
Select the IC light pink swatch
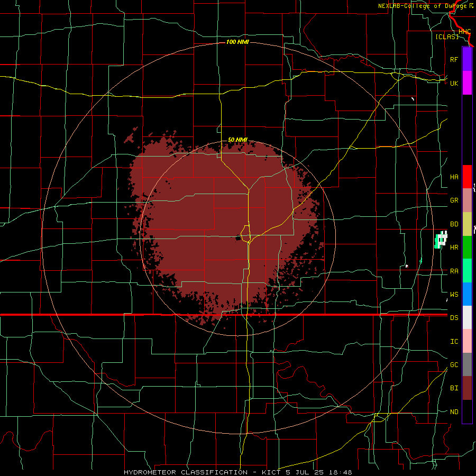pyautogui.click(x=467, y=341)
